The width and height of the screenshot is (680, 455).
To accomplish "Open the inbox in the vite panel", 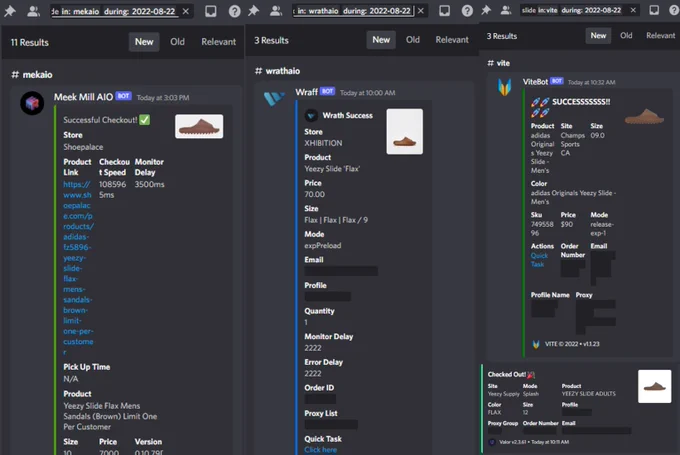I will pyautogui.click(x=654, y=10).
